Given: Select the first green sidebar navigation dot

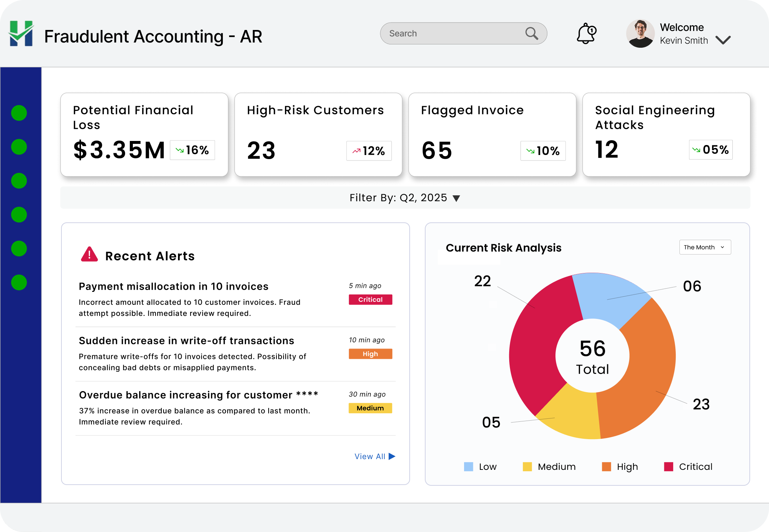Looking at the screenshot, I should point(19,113).
